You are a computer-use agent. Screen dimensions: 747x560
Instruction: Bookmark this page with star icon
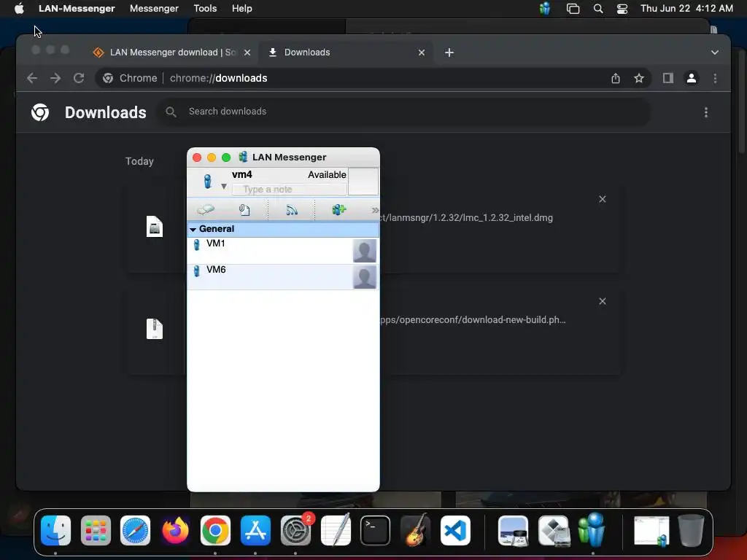click(x=639, y=78)
